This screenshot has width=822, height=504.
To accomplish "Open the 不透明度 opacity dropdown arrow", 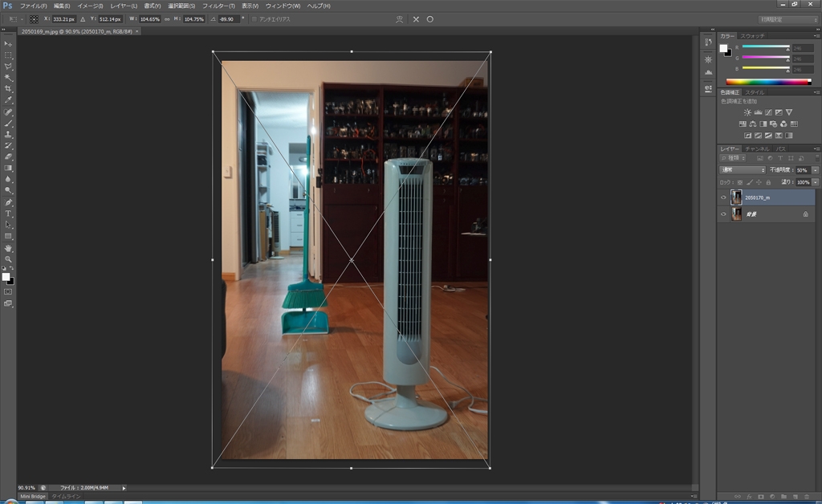I will 816,170.
